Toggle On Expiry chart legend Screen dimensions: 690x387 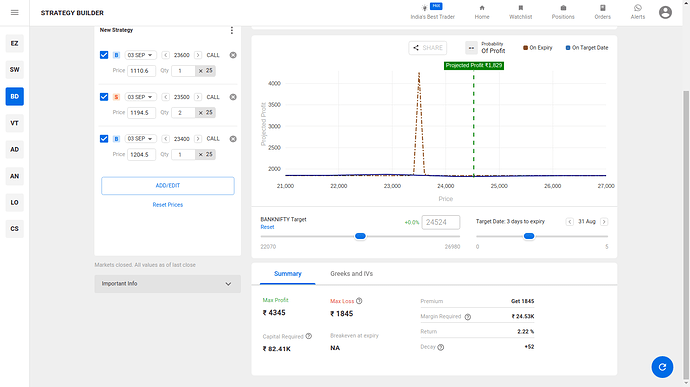[x=537, y=48]
